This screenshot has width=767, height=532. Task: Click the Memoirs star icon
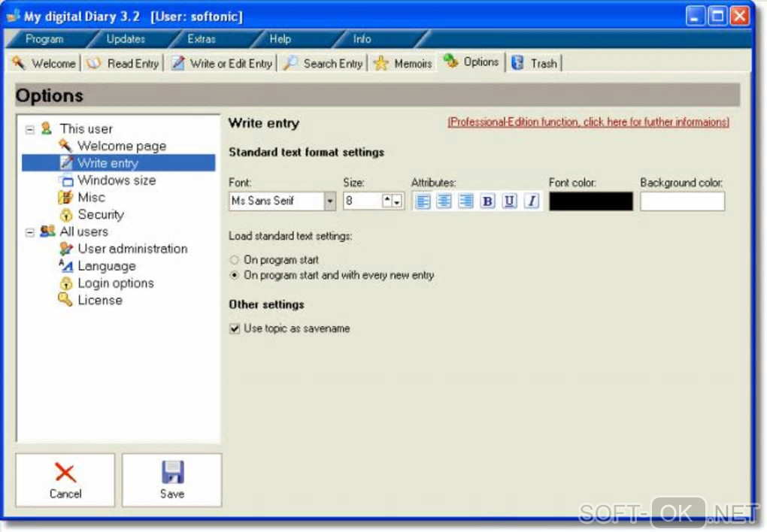pyautogui.click(x=380, y=64)
